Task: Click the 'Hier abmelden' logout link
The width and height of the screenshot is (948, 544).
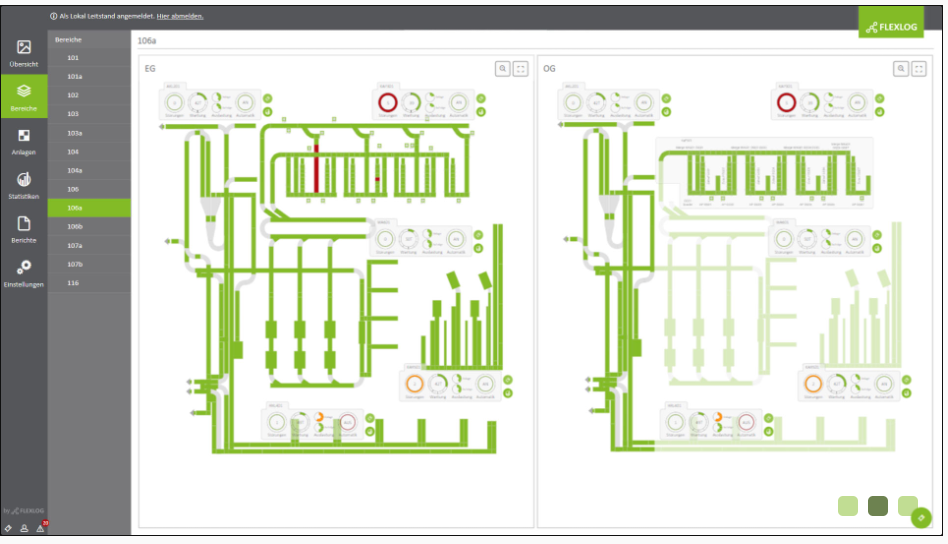Action: [x=180, y=16]
